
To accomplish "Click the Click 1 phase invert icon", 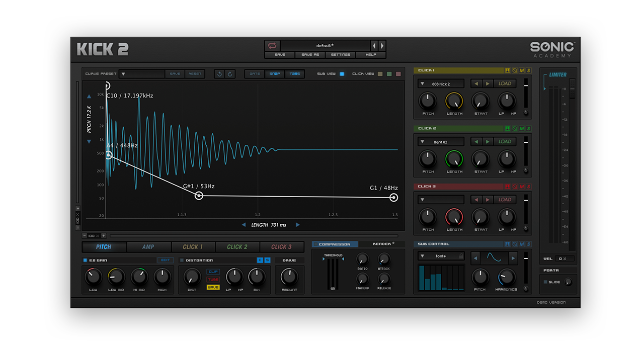I will pos(514,70).
